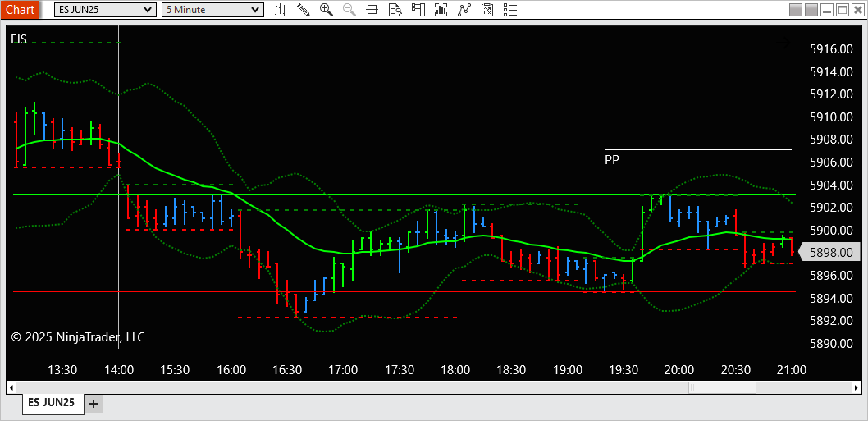Screen dimensions: 868x421
Task: Click price label 5904.00
Action: (x=831, y=185)
